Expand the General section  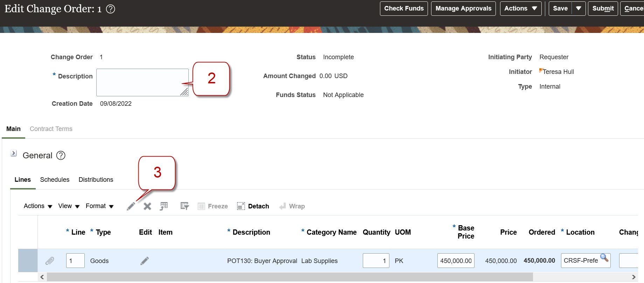pos(14,153)
